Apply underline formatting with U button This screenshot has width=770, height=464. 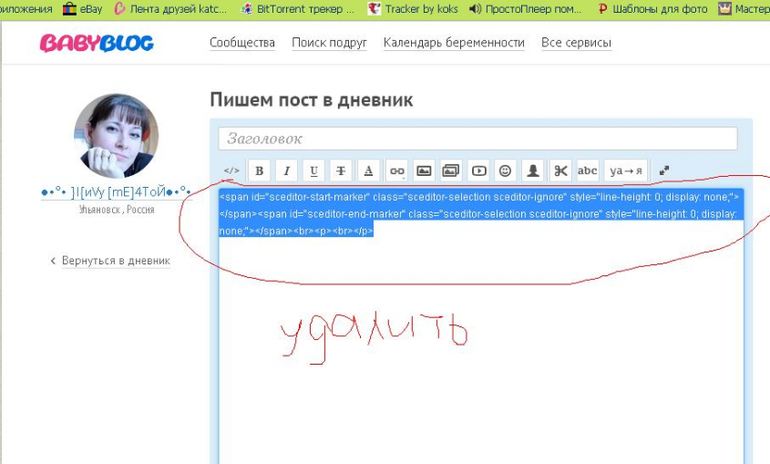click(314, 171)
